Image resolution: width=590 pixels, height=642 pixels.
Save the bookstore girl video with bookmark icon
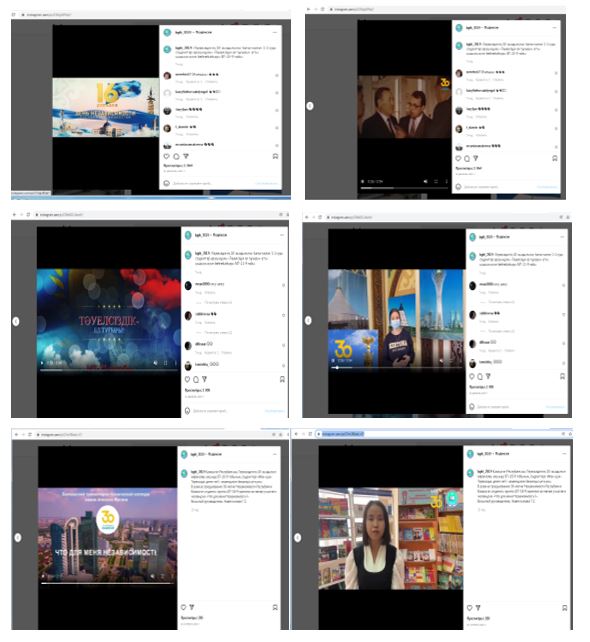[x=565, y=608]
